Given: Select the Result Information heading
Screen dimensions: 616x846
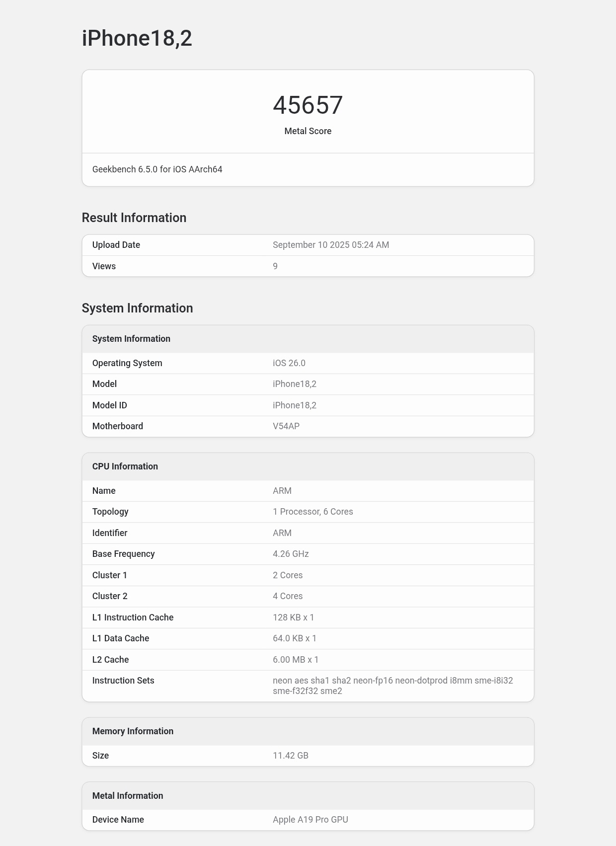Looking at the screenshot, I should tap(134, 218).
